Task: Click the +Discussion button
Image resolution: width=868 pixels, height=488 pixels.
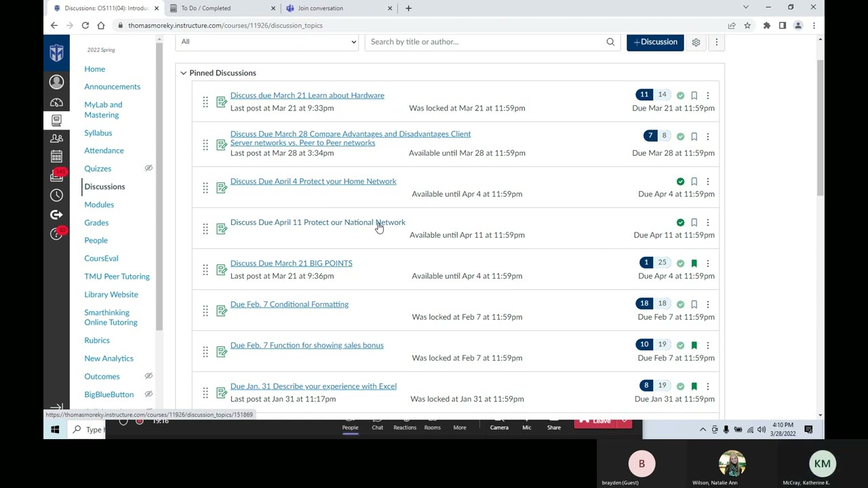Action: coord(655,42)
